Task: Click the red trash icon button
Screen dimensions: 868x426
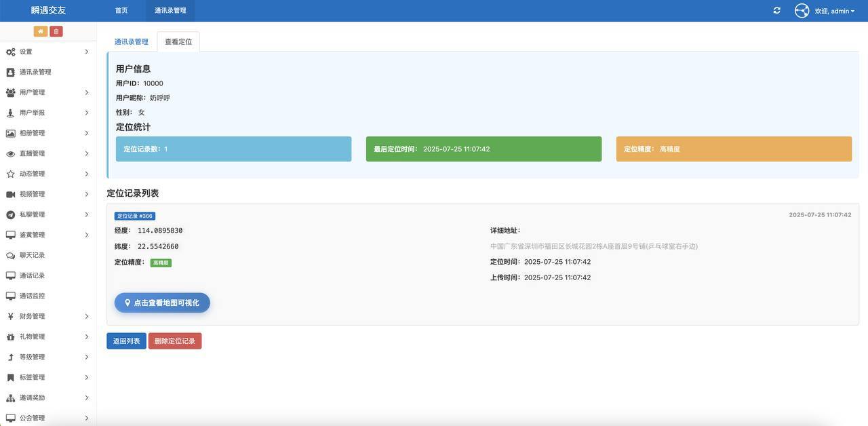Action: point(56,31)
